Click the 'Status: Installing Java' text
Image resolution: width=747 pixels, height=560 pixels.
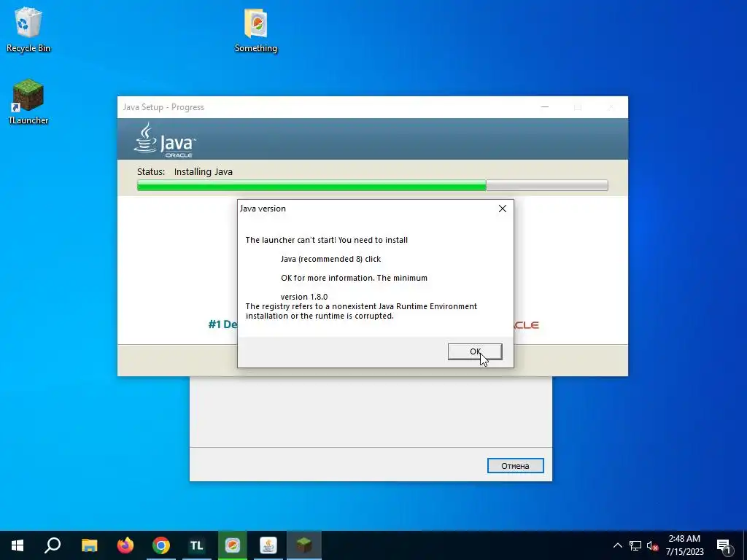pyautogui.click(x=185, y=172)
